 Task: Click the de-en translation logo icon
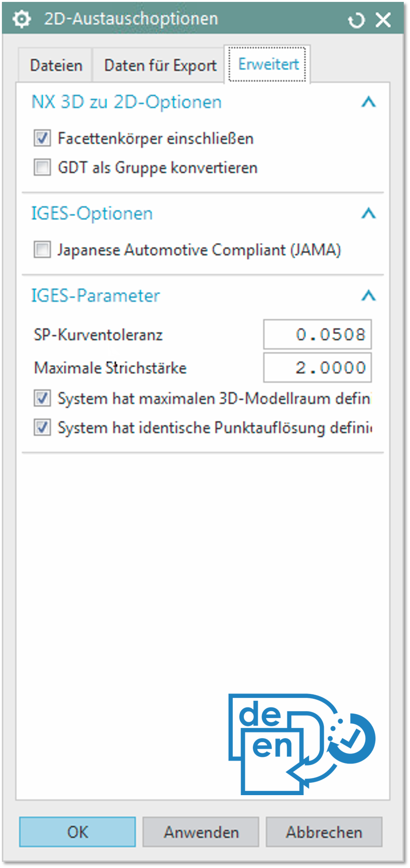[x=302, y=743]
